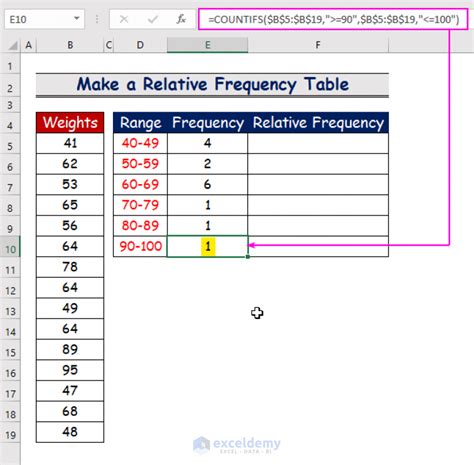Viewport: 474px width, 465px height.
Task: Select the weight cell containing 62
Action: click(x=70, y=164)
